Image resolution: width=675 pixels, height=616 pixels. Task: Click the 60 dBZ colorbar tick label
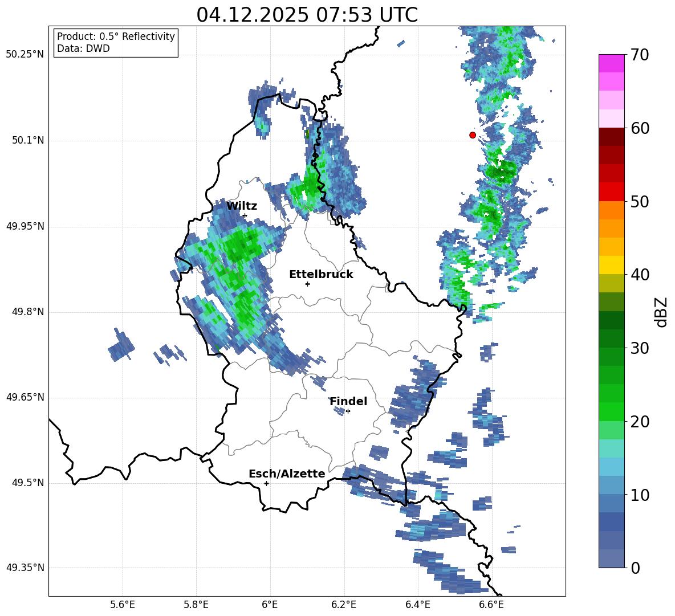point(640,128)
